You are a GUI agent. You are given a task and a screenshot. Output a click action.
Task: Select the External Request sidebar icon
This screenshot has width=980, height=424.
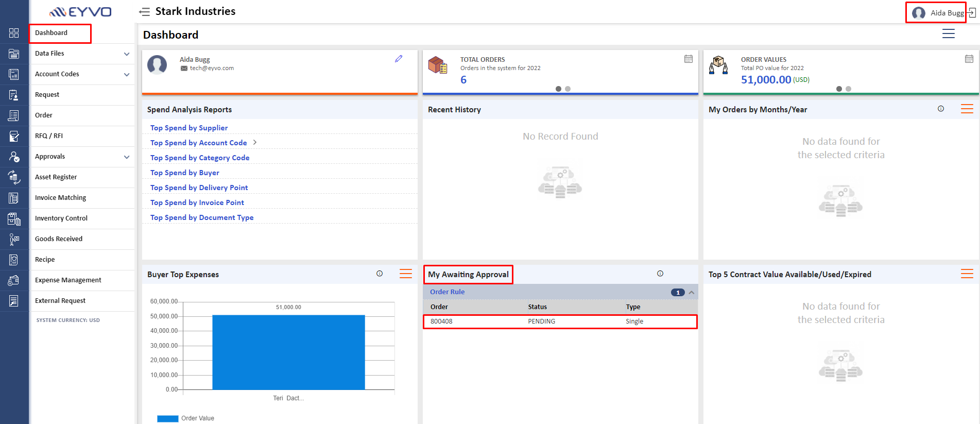(x=14, y=301)
